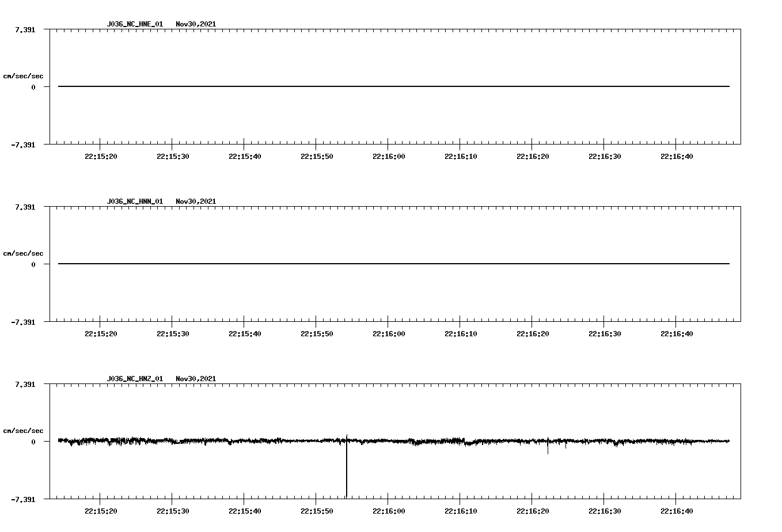The image size is (782, 532).
Task: Click the 22:15:40 time label under the HNZ plot
Action: point(245,511)
